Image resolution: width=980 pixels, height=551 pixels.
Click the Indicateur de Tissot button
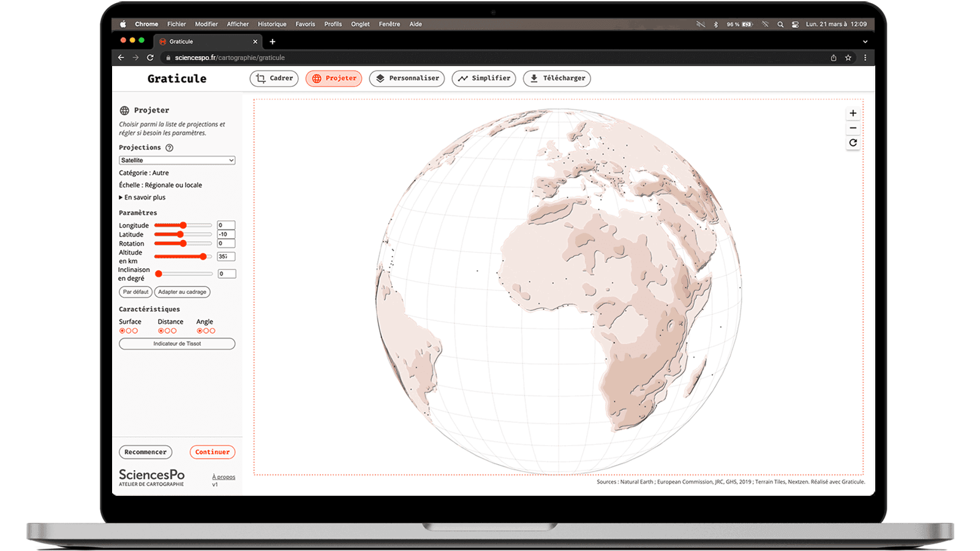[x=177, y=343]
